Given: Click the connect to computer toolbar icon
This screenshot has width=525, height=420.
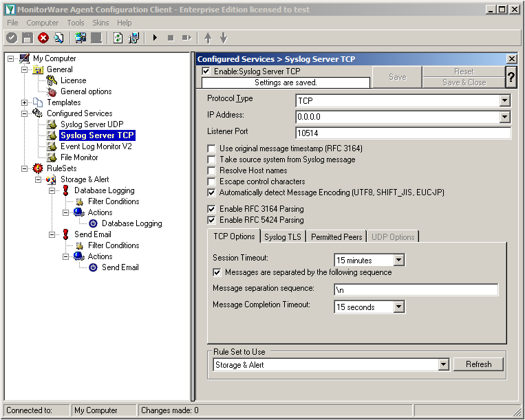Looking at the screenshot, I should (x=81, y=38).
